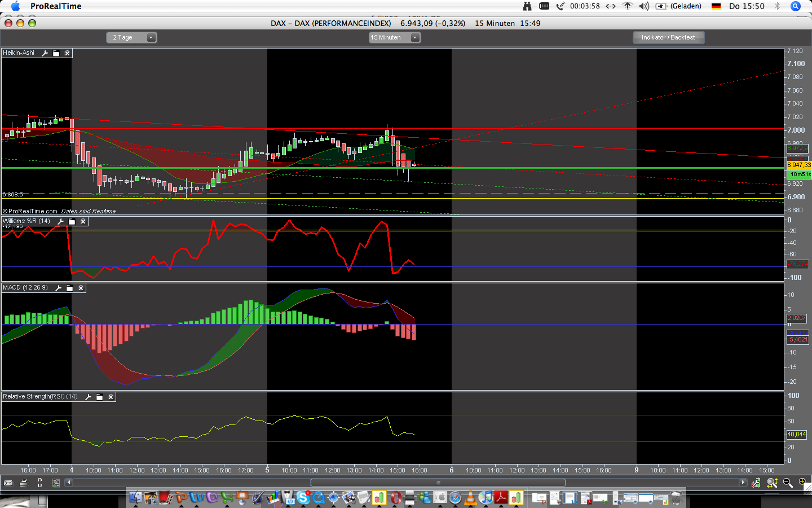This screenshot has width=812, height=508.
Task: Click the Skype icon in the Dock
Action: pyautogui.click(x=303, y=497)
